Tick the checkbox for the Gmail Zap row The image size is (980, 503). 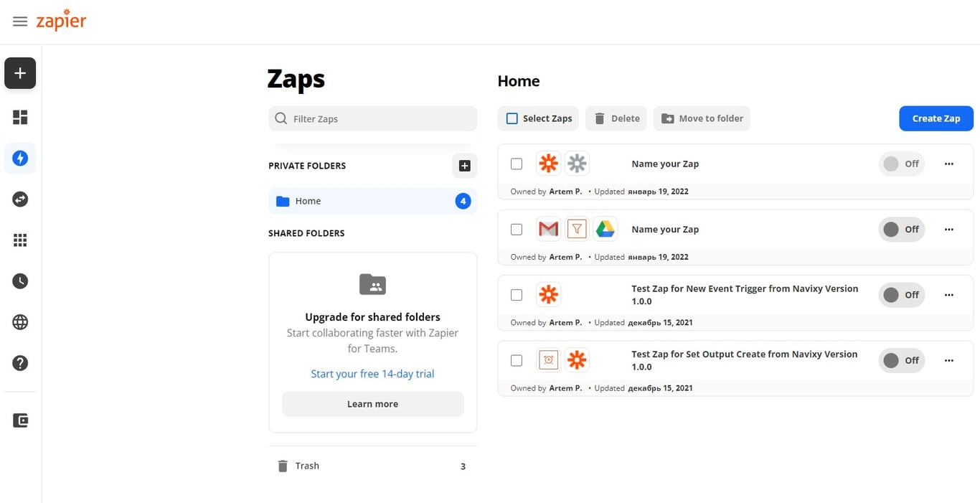click(516, 229)
